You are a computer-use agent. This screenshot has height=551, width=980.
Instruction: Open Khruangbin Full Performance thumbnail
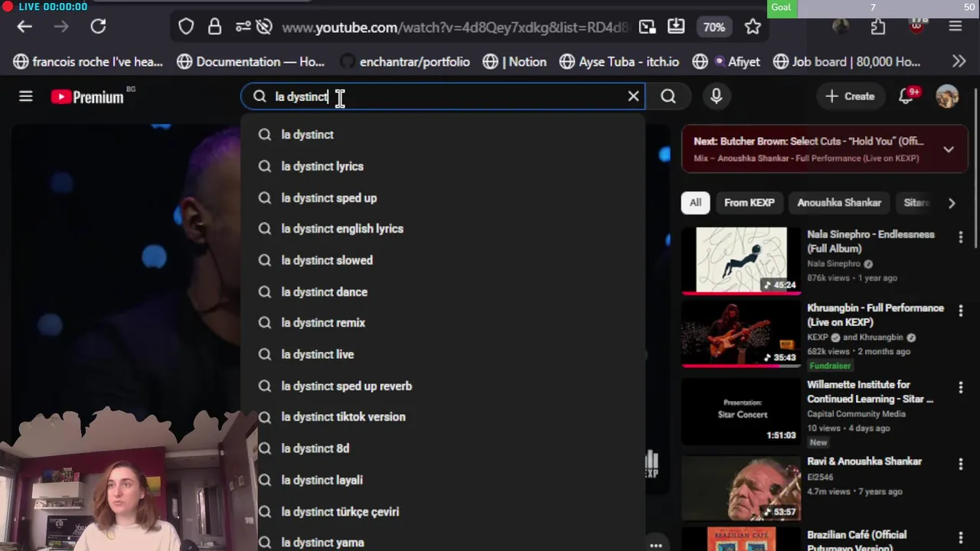741,334
